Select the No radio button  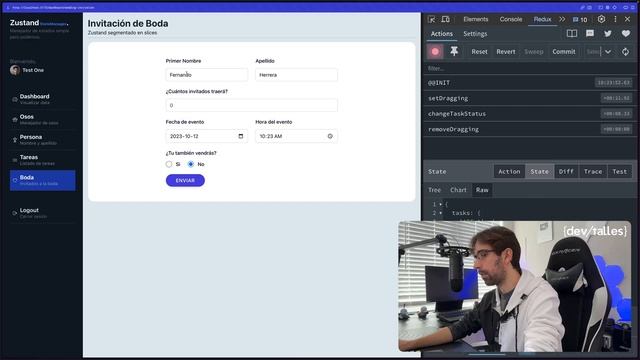tap(191, 164)
